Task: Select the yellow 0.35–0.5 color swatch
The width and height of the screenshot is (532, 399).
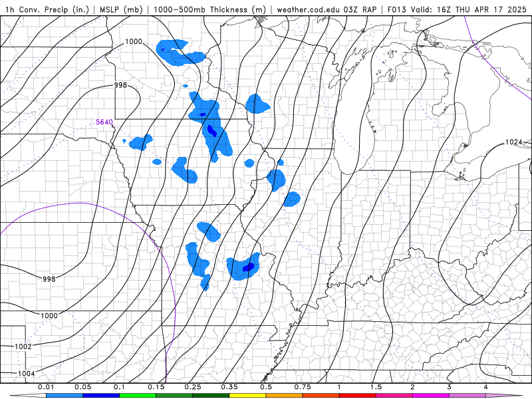Action: pos(247,396)
